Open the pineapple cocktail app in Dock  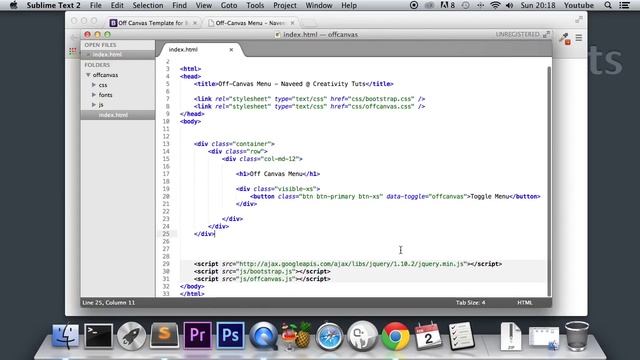pos(296,336)
